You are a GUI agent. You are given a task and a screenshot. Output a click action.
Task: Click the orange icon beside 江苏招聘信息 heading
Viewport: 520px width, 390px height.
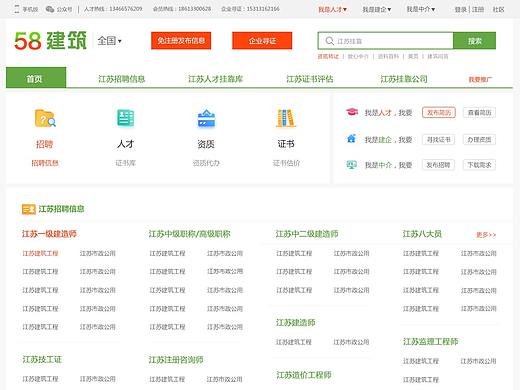(29, 209)
